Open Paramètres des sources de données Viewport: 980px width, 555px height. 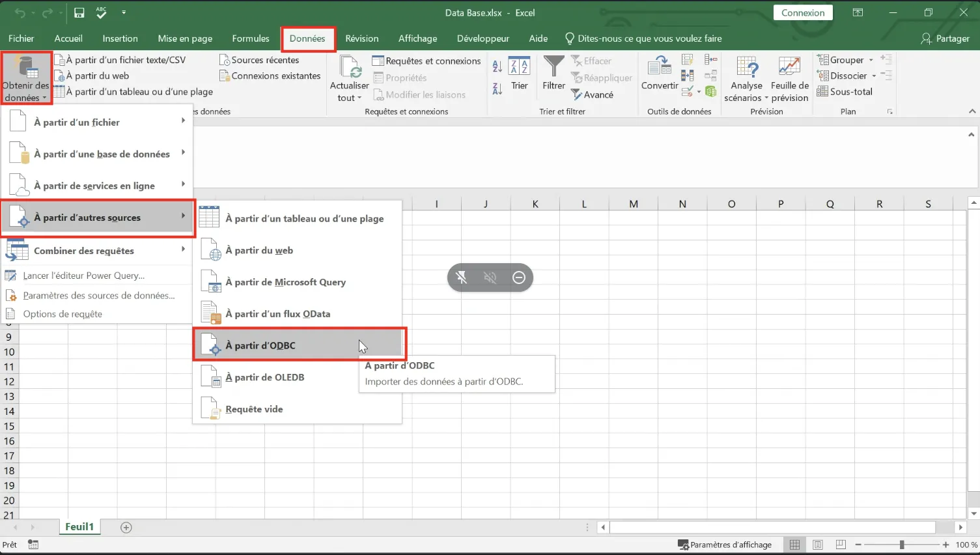coord(97,295)
